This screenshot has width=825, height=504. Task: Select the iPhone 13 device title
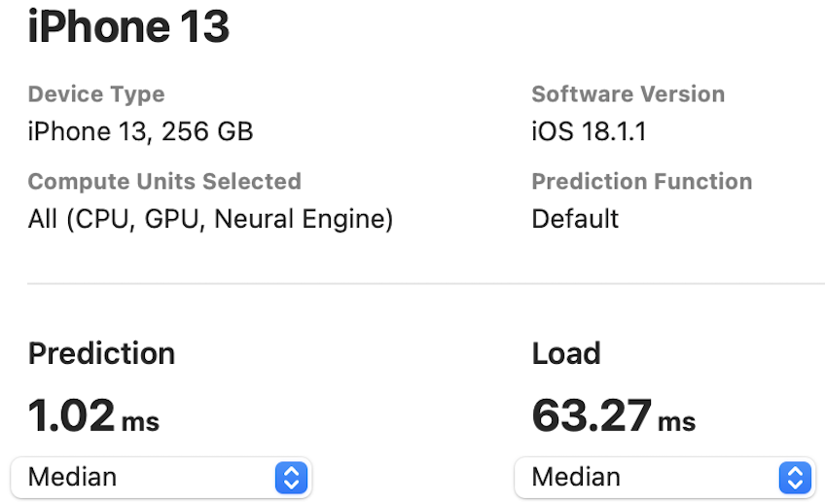[128, 26]
